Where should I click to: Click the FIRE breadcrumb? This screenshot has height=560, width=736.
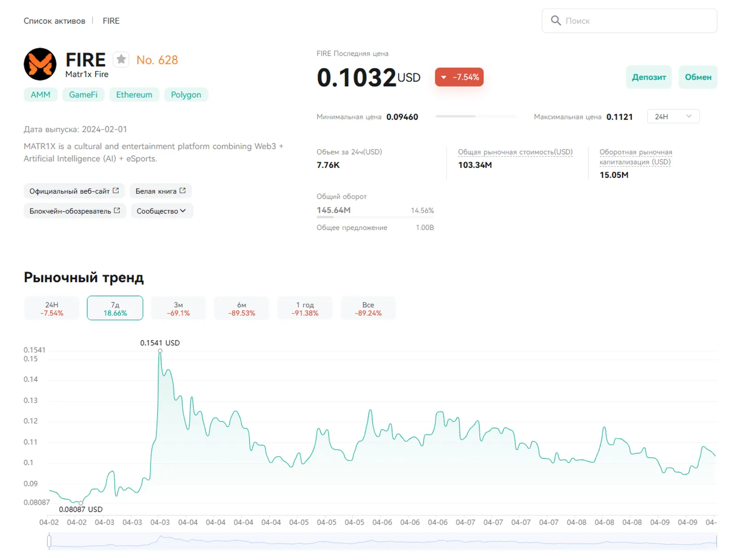point(111,21)
